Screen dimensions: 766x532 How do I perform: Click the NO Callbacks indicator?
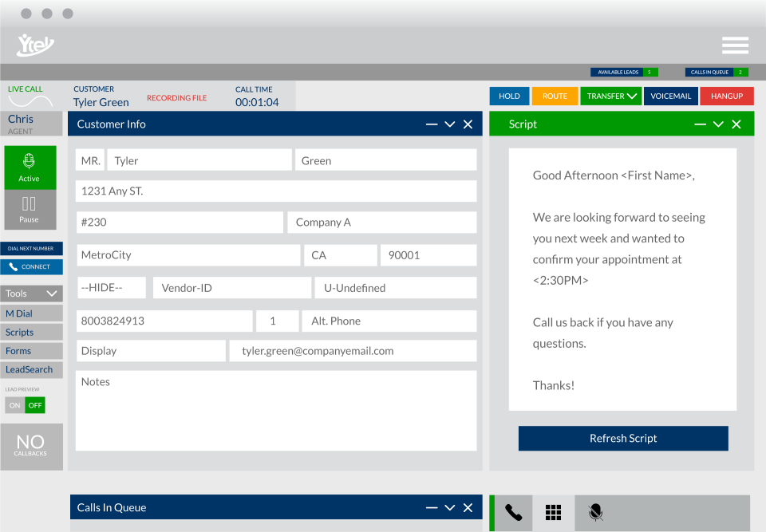click(x=31, y=446)
